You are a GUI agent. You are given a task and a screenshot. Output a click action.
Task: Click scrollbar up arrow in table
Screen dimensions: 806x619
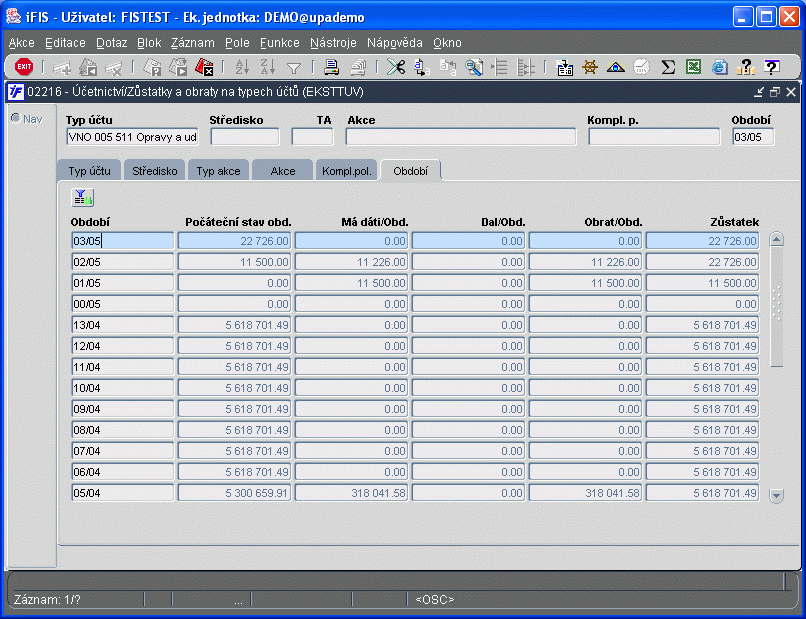pos(777,240)
